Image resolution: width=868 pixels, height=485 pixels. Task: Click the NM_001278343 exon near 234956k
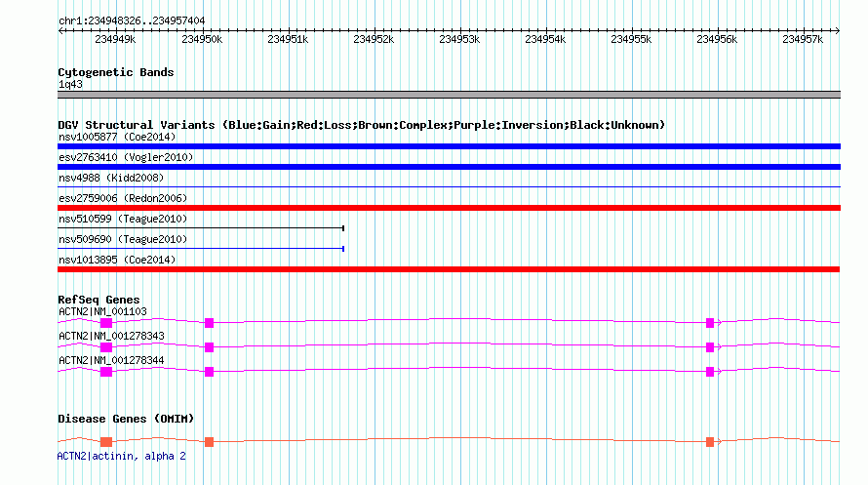pos(710,347)
